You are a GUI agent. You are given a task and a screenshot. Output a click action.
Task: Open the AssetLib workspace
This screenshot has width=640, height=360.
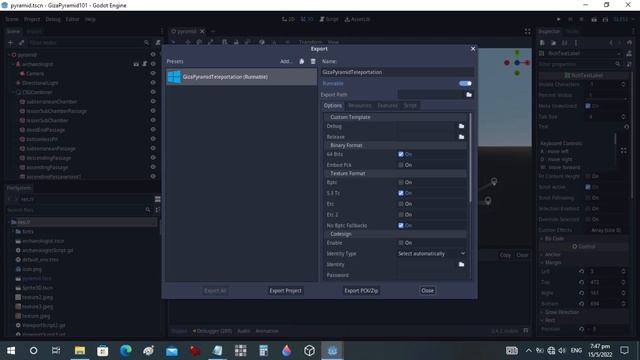tap(357, 19)
